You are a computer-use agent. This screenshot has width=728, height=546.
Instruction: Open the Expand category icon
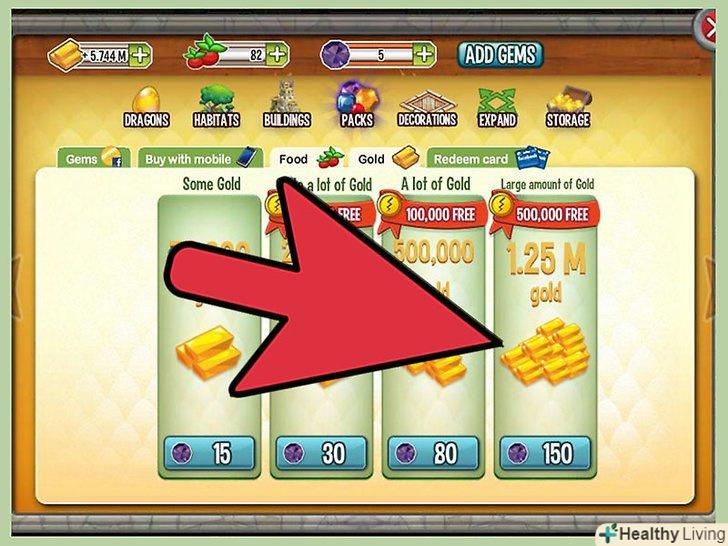click(497, 108)
